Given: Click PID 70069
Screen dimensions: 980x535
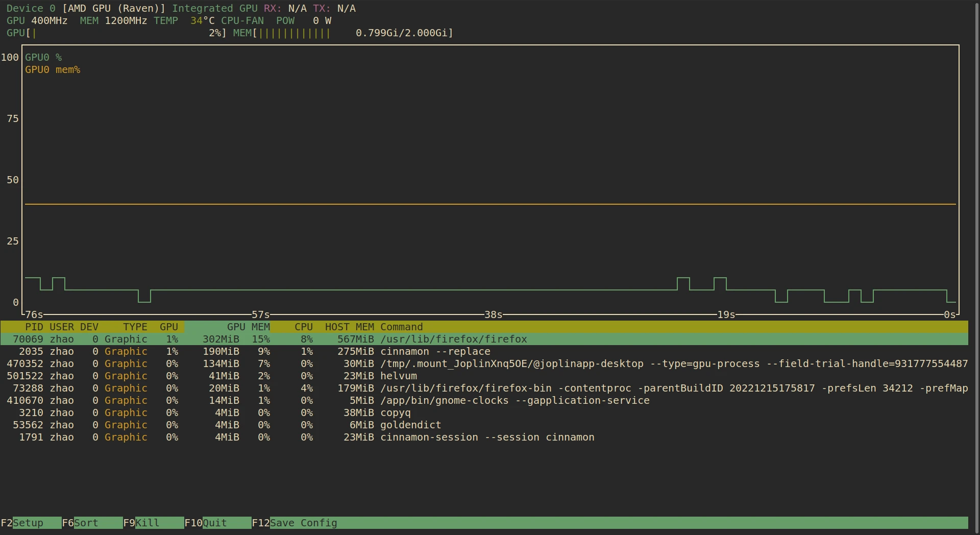Looking at the screenshot, I should point(28,339).
